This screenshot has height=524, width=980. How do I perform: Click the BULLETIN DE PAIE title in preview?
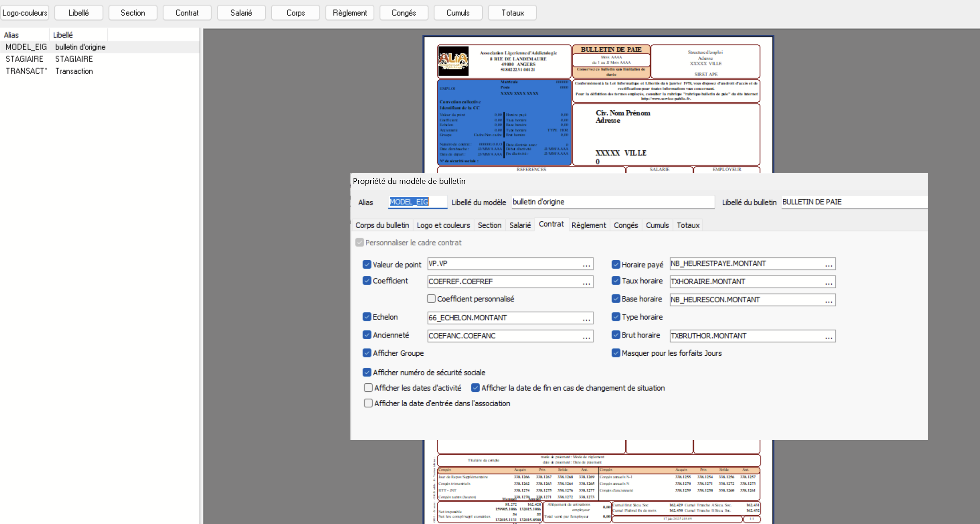pos(611,50)
